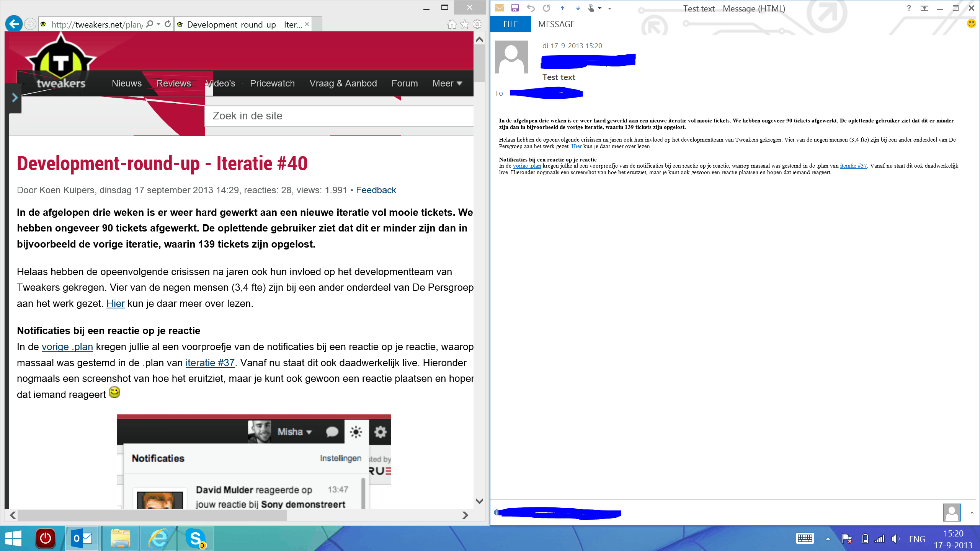980x551 pixels.
Task: Follow the 'Hier' link in the email
Action: pyautogui.click(x=577, y=146)
